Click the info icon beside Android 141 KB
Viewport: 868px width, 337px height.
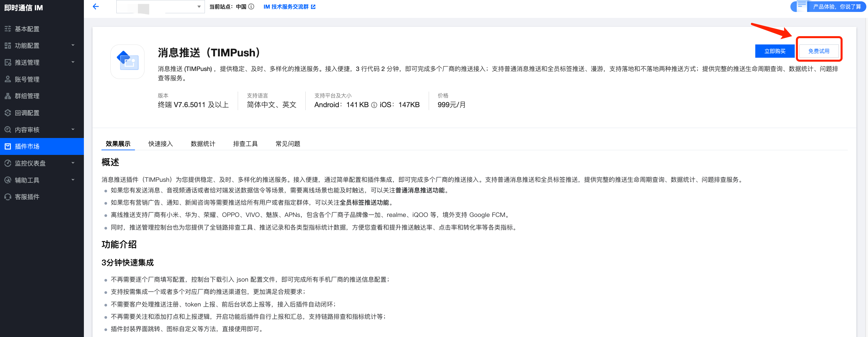click(374, 105)
